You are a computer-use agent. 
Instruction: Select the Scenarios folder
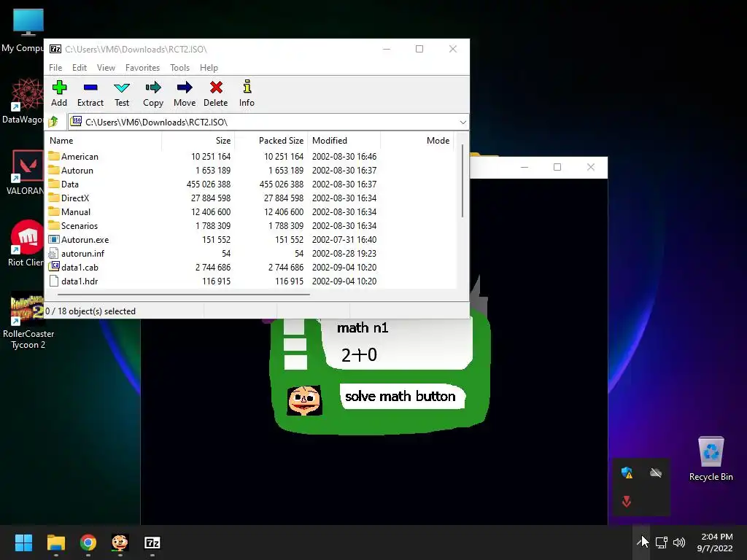point(73,226)
